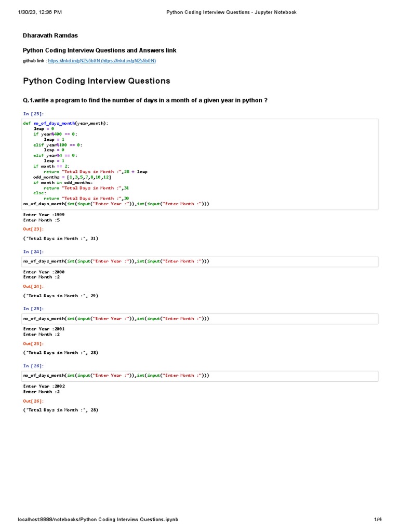Click the output showing 29 total days
399x532 pixels.
pyautogui.click(x=61, y=296)
